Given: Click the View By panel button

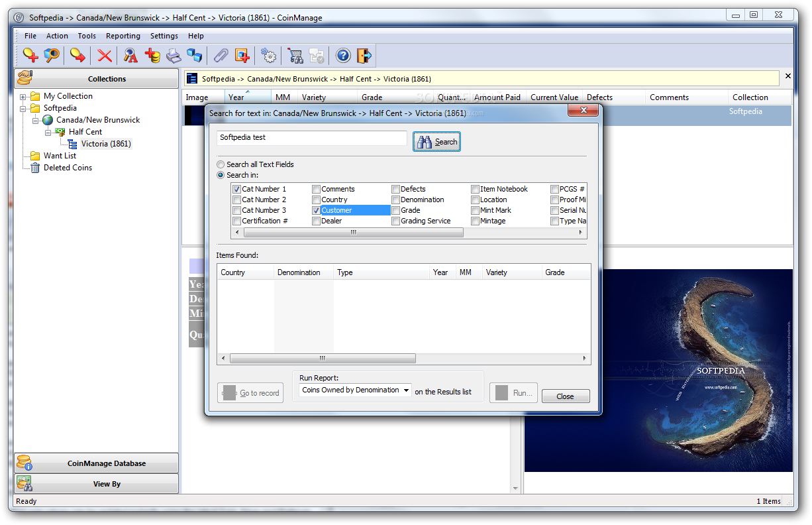Looking at the screenshot, I should 97,484.
